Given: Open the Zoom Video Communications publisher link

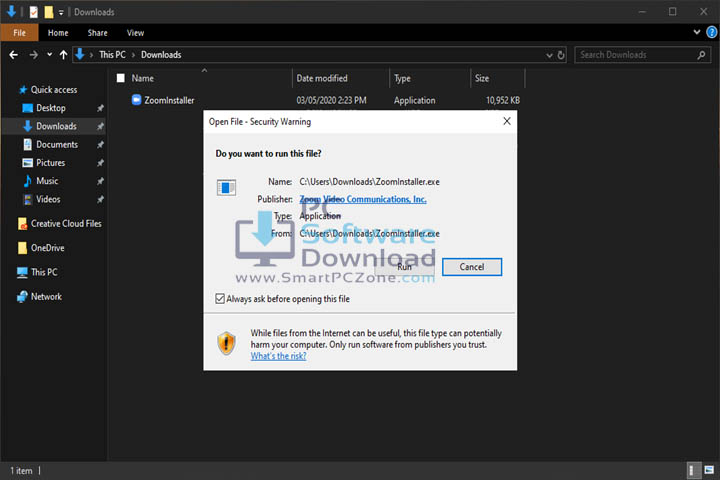Looking at the screenshot, I should click(x=363, y=199).
